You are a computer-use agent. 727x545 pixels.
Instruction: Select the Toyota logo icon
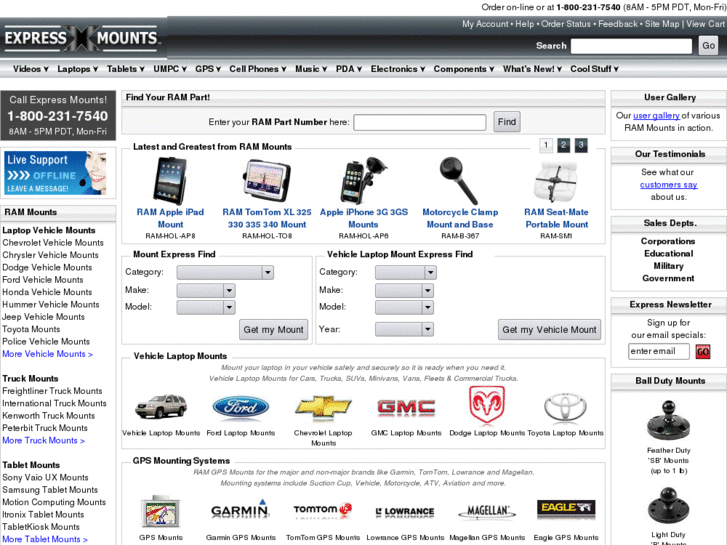click(x=566, y=407)
